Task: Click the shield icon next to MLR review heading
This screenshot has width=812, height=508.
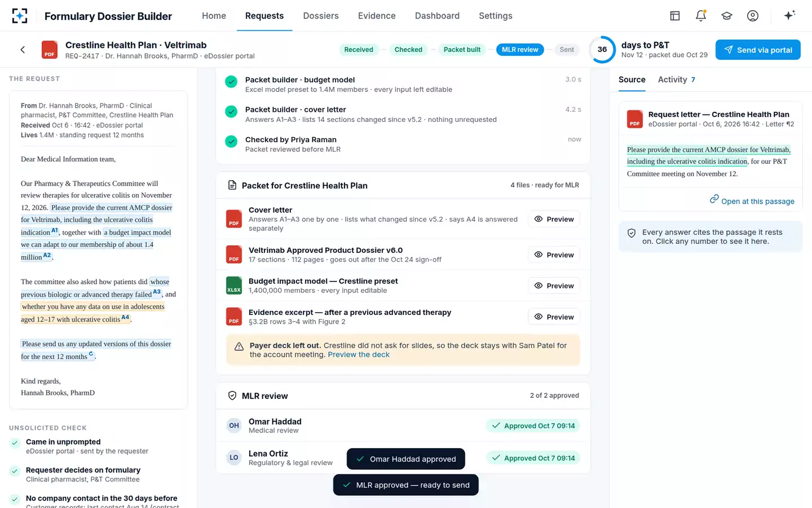Action: 232,396
